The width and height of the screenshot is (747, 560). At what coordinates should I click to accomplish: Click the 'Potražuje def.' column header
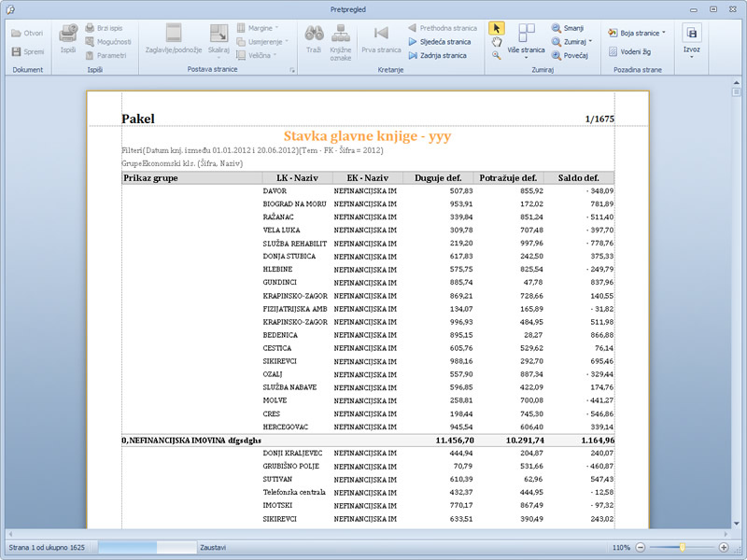508,178
